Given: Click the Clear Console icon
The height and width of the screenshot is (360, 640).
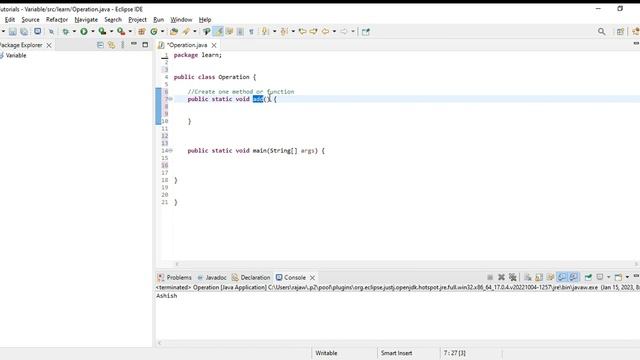Looking at the screenshot, I should pyautogui.click(x=527, y=277).
